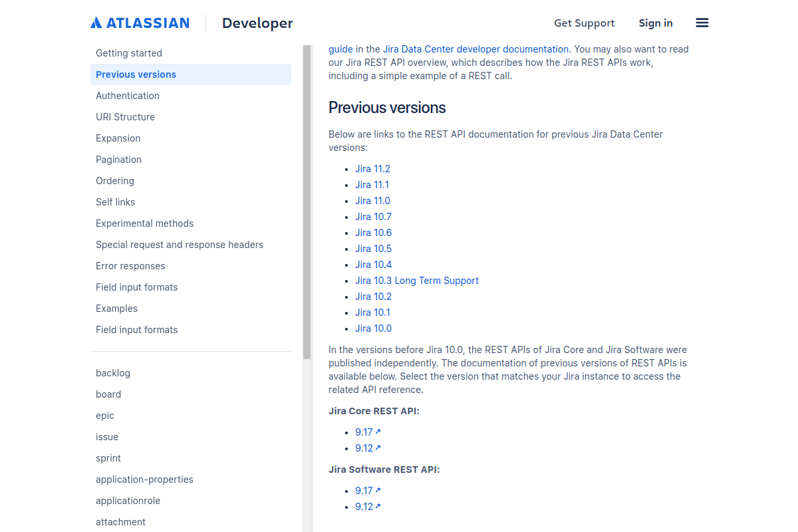Open Jira Core REST API 9.12 link

coord(368,448)
